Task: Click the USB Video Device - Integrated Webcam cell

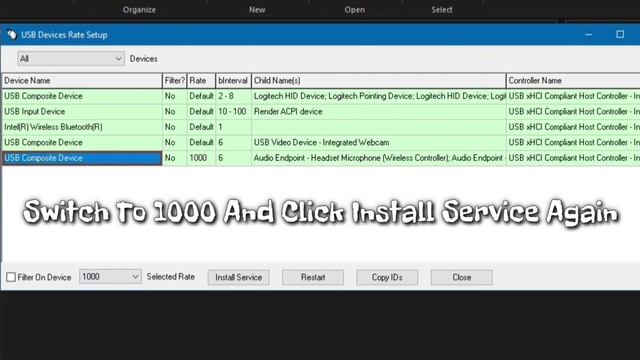Action: 379,143
